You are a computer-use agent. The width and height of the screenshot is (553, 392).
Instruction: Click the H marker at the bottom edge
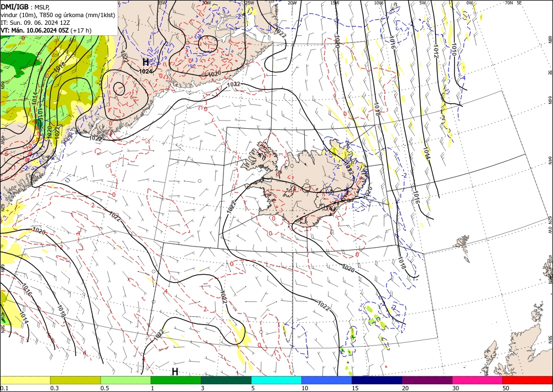coord(175,372)
